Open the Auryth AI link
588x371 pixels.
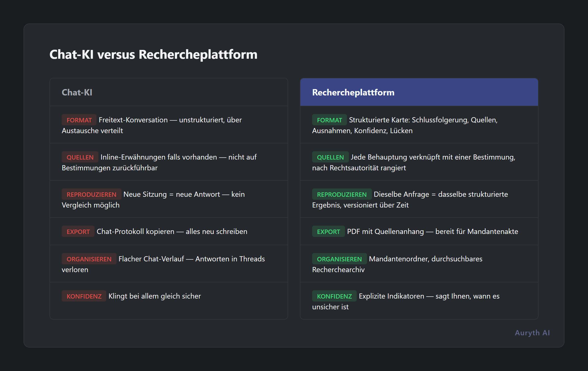click(532, 333)
